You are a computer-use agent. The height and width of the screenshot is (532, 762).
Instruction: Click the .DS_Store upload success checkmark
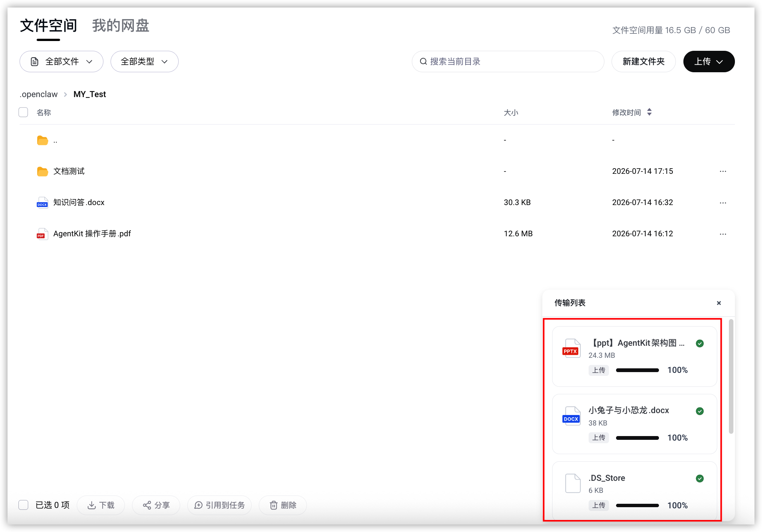(x=700, y=479)
